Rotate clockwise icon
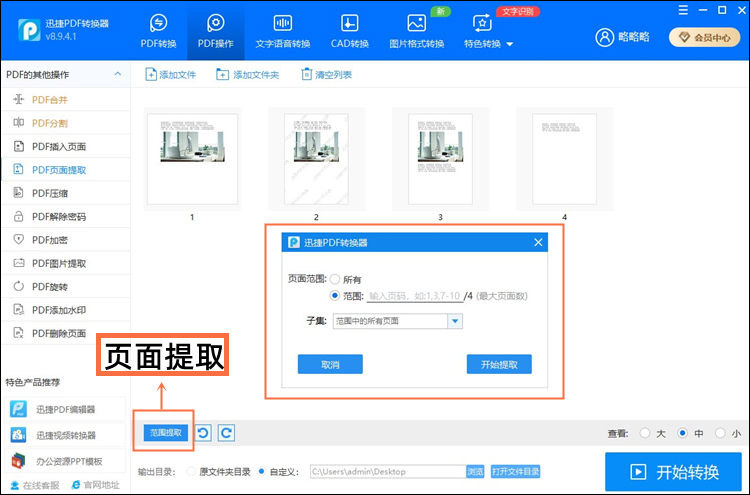 pyautogui.click(x=226, y=433)
